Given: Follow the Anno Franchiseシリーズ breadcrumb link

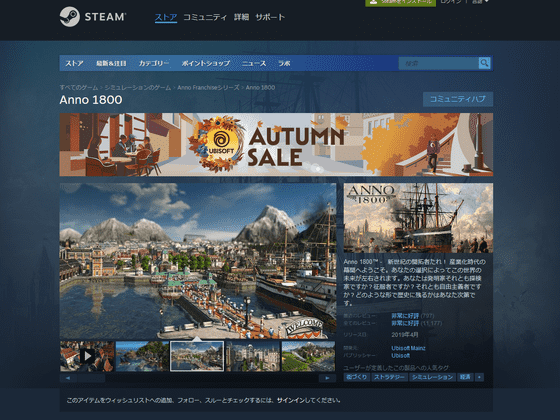Looking at the screenshot, I should point(208,88).
